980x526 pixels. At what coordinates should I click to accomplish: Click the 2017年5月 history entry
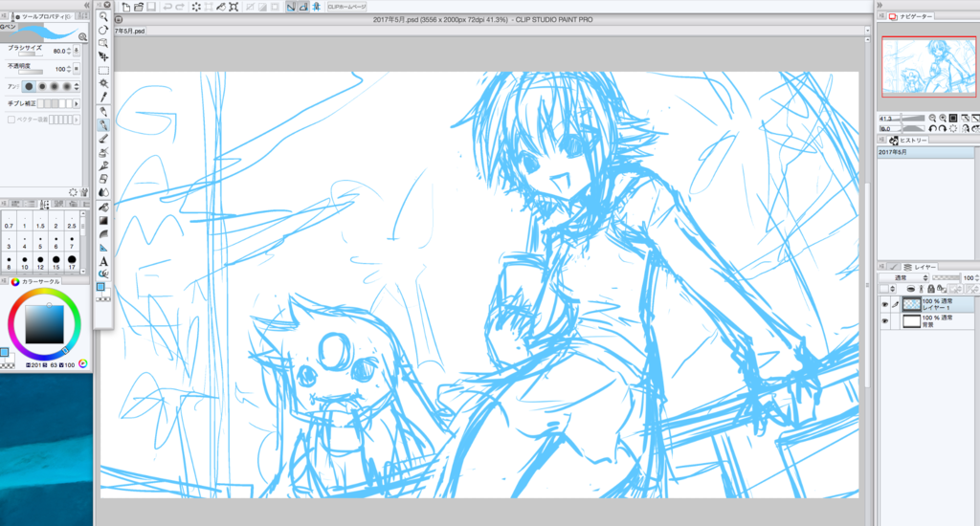click(x=925, y=152)
